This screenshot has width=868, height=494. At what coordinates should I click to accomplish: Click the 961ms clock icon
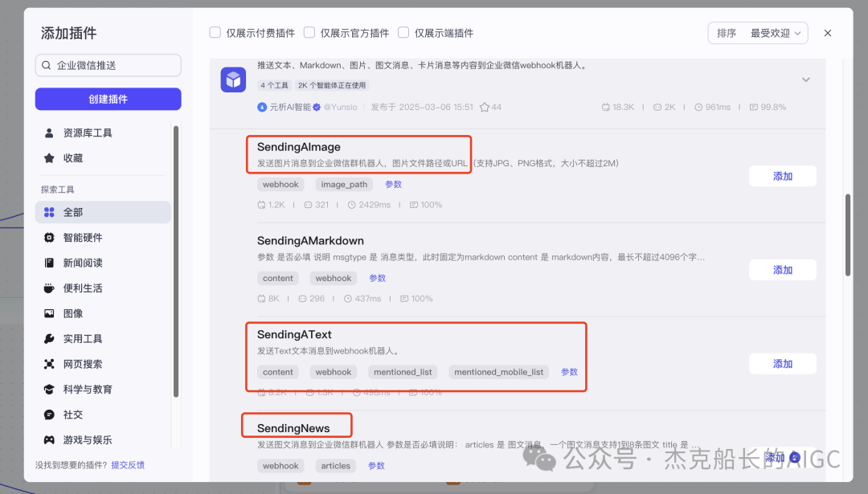698,107
